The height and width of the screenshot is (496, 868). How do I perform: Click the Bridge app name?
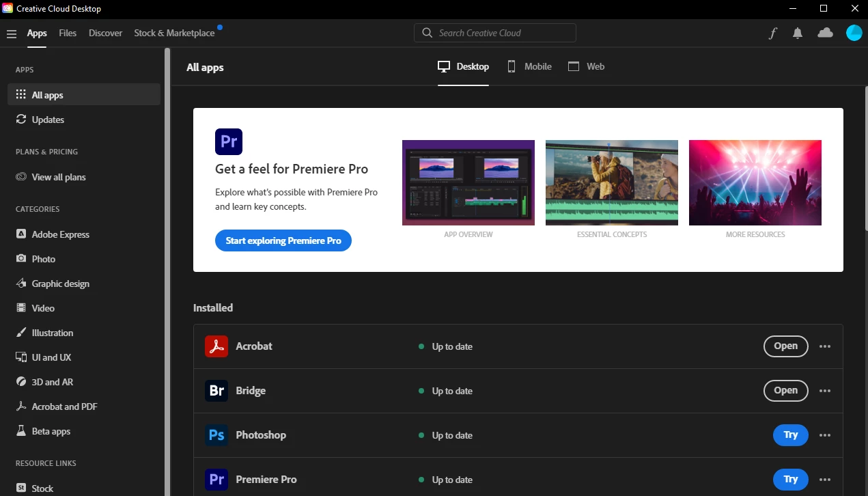251,391
